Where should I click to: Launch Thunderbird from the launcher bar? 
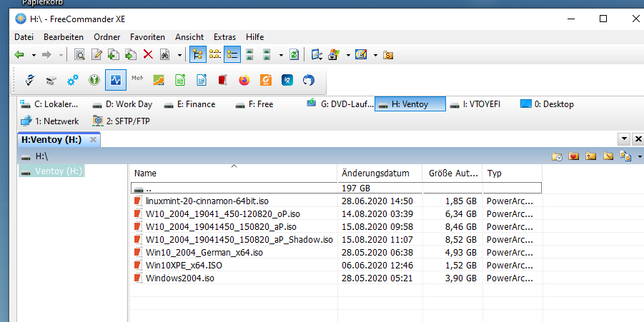[x=309, y=80]
